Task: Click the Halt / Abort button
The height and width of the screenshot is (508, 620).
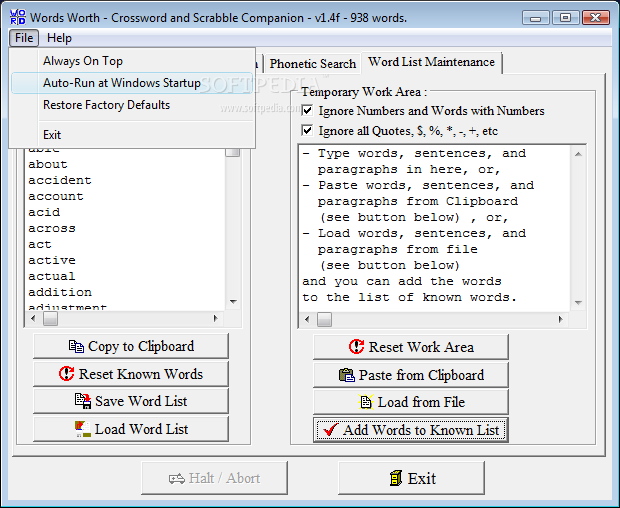Action: [x=214, y=478]
